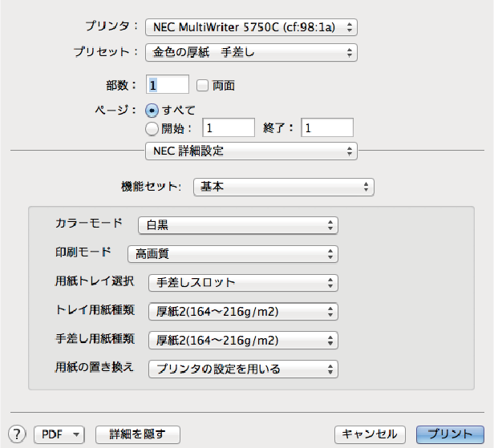
Task: Change the カラーモード dropdown value
Action: [x=237, y=225]
